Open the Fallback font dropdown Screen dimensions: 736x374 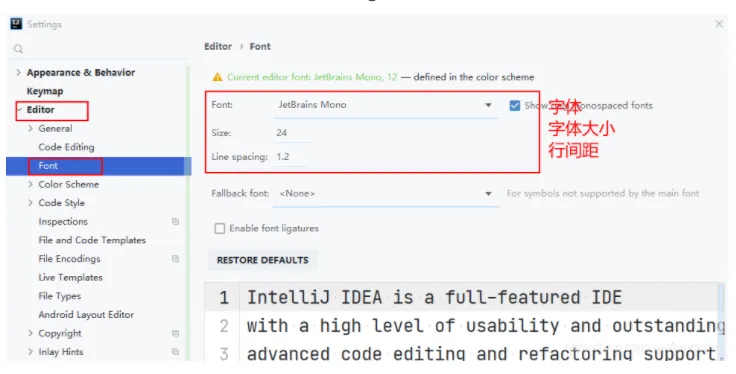(385, 193)
